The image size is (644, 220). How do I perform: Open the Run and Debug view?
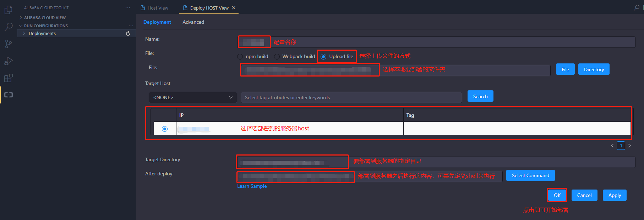tap(9, 61)
